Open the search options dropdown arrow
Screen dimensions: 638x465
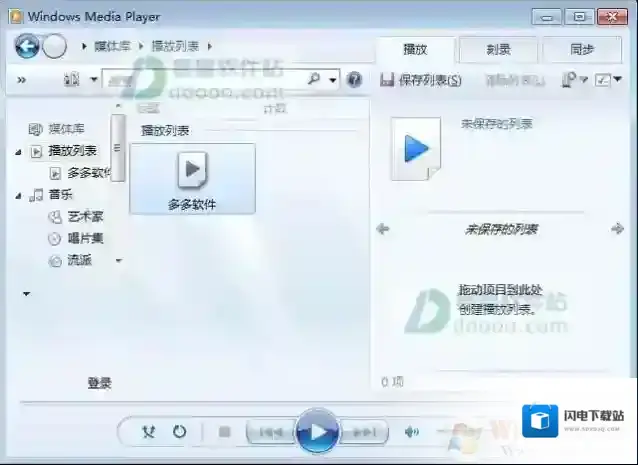pos(334,80)
